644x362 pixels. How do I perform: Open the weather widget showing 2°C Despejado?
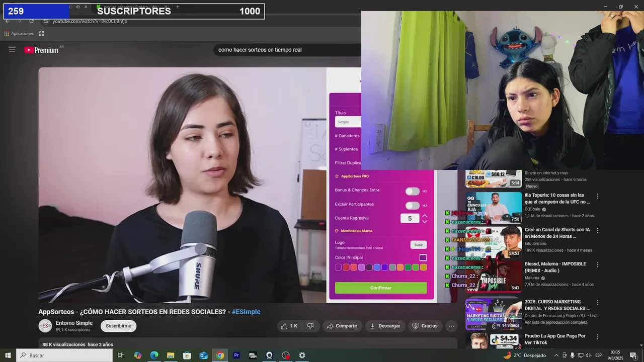pyautogui.click(x=525, y=355)
